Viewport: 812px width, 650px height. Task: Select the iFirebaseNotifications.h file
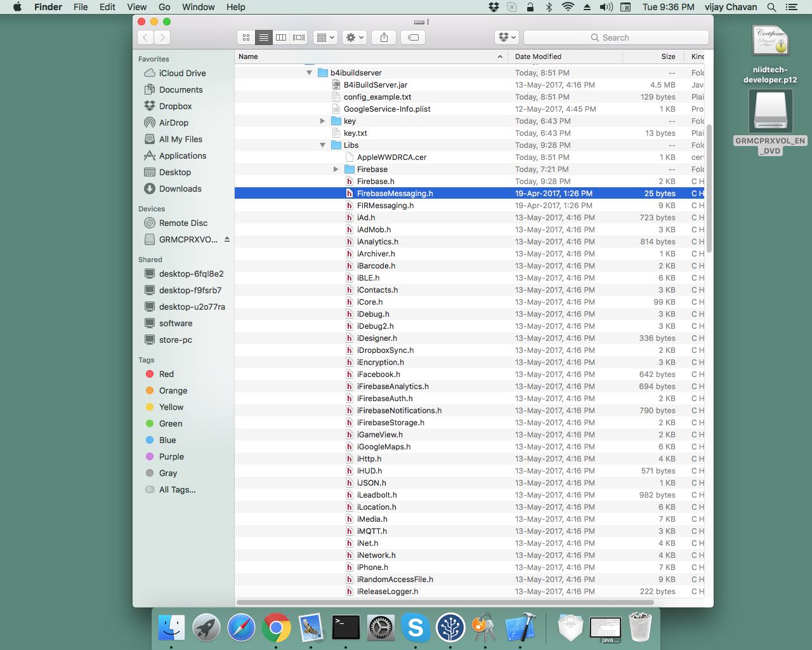click(399, 411)
